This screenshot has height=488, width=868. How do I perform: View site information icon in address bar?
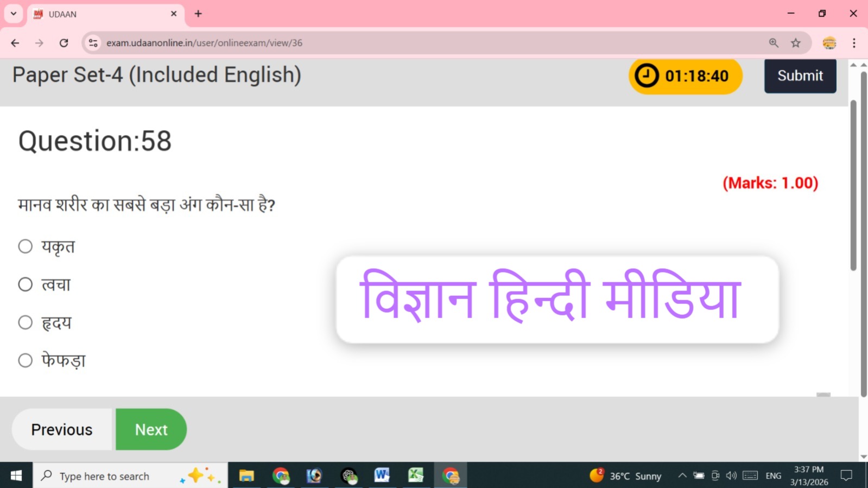(x=93, y=43)
